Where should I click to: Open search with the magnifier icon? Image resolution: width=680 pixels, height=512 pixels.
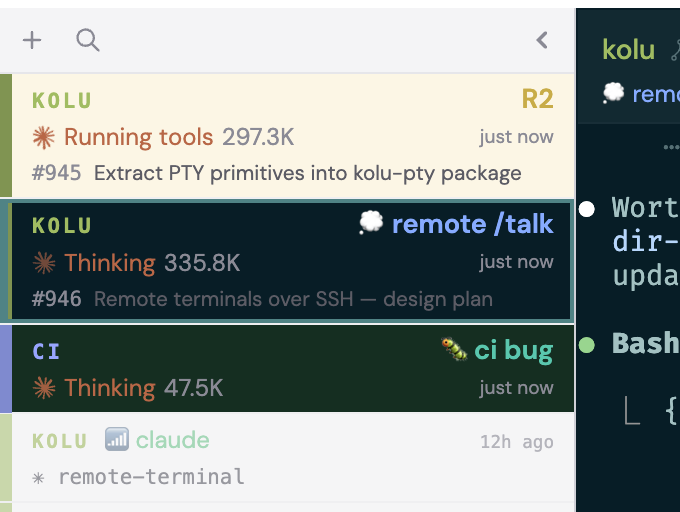pos(88,40)
